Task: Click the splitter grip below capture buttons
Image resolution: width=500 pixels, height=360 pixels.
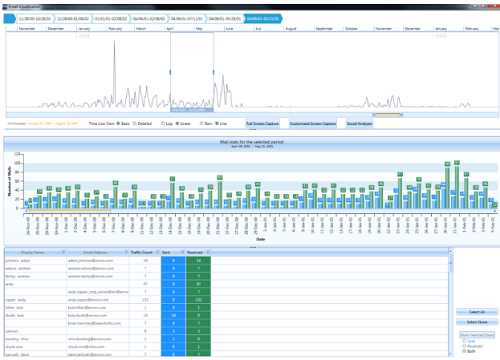Action: pyautogui.click(x=253, y=129)
